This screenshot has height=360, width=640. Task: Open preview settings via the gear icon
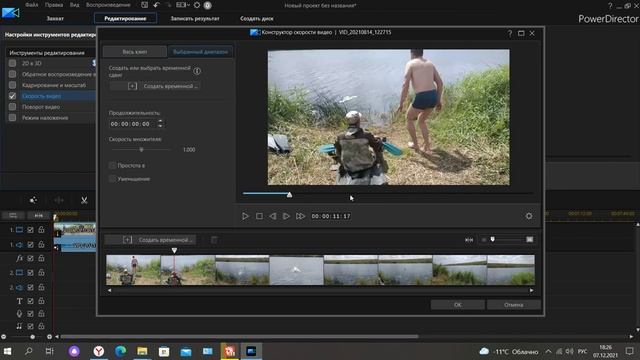[x=529, y=216]
